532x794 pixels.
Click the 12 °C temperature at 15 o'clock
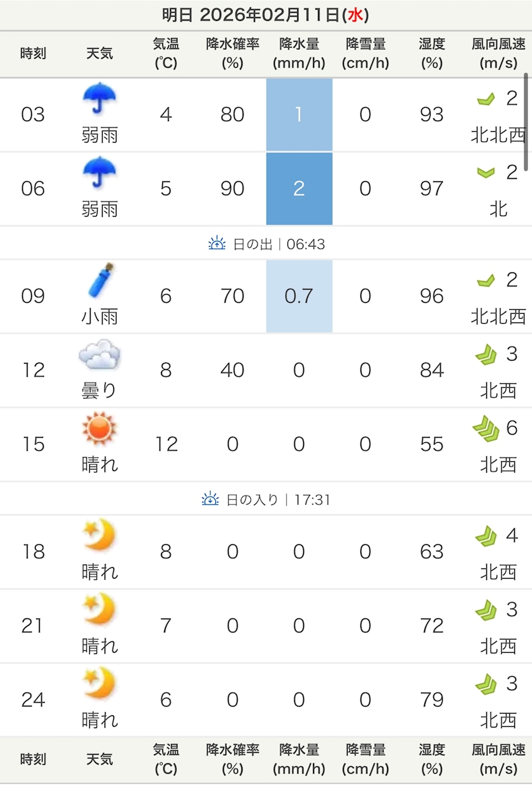[166, 444]
